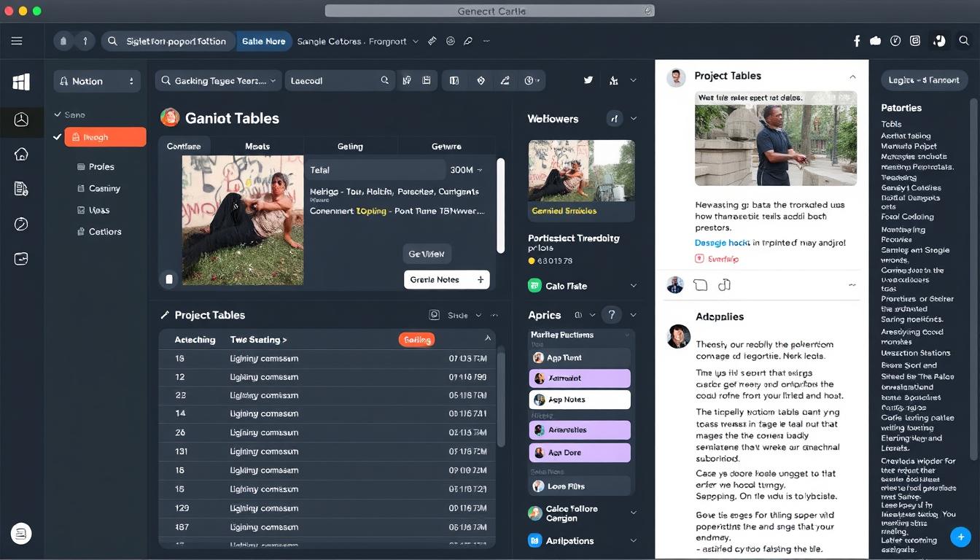Image resolution: width=980 pixels, height=560 pixels.
Task: Click the Gaking Tables card scrollbar
Action: point(500,206)
